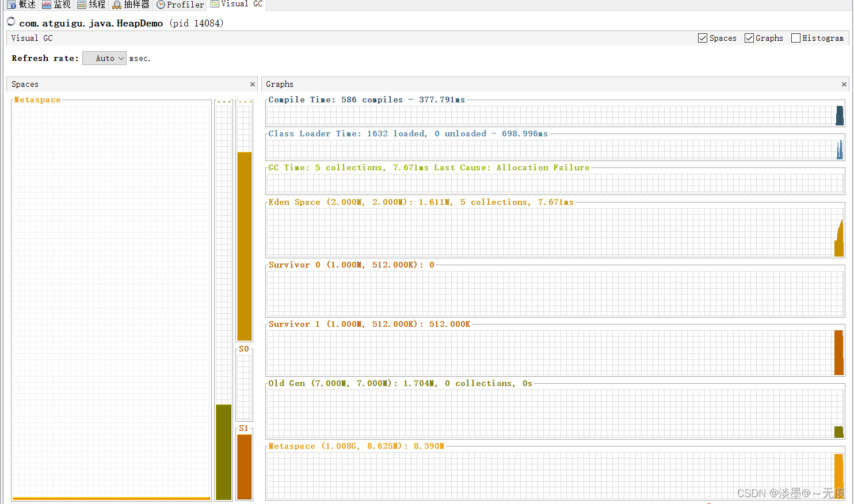Image resolution: width=854 pixels, height=504 pixels.
Task: Click the Graphs panel title
Action: pos(280,84)
